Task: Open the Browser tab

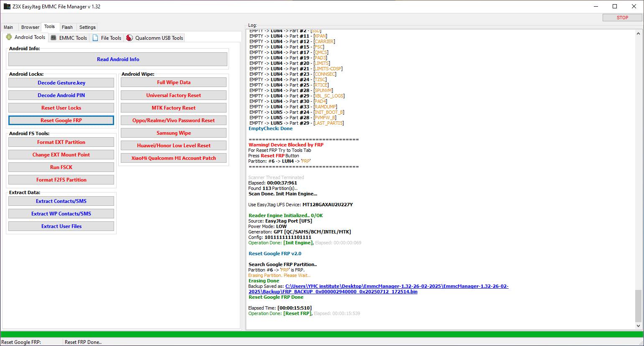Action: pos(30,27)
